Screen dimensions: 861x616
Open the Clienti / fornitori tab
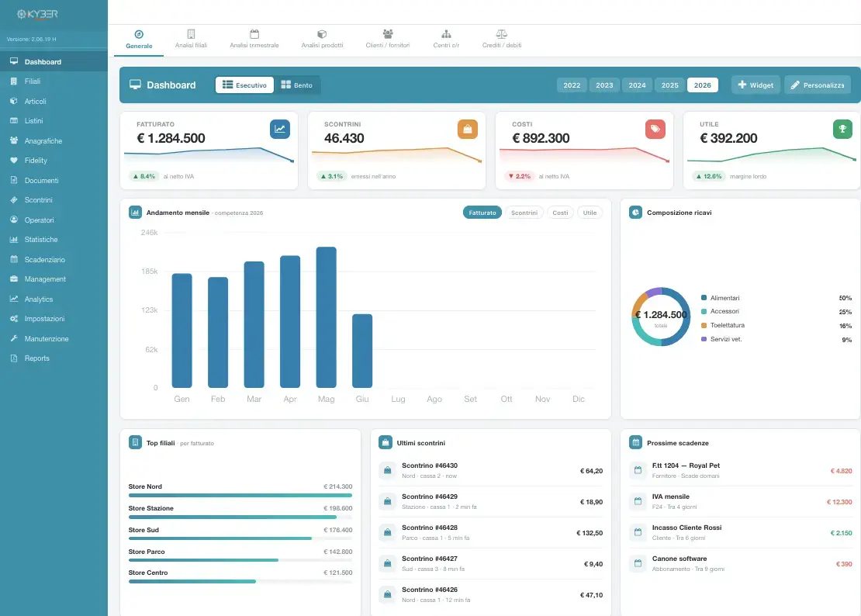coord(388,40)
